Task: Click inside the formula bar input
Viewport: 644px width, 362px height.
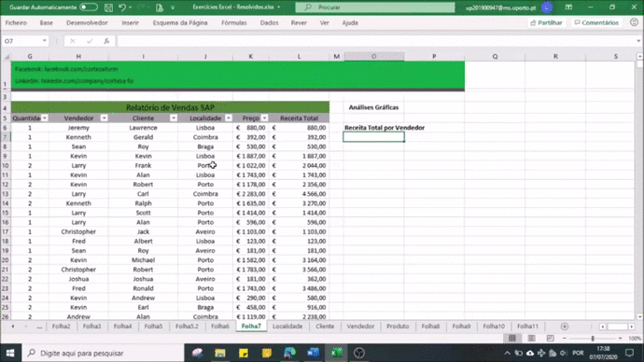Action: [375, 41]
